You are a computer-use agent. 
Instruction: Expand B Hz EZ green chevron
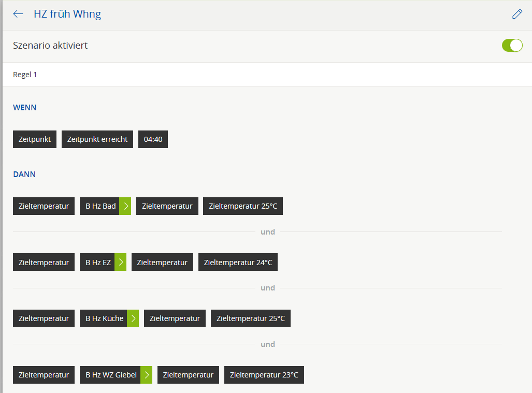click(x=121, y=263)
